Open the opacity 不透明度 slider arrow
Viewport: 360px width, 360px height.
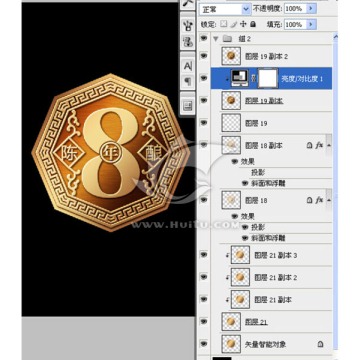(311, 9)
